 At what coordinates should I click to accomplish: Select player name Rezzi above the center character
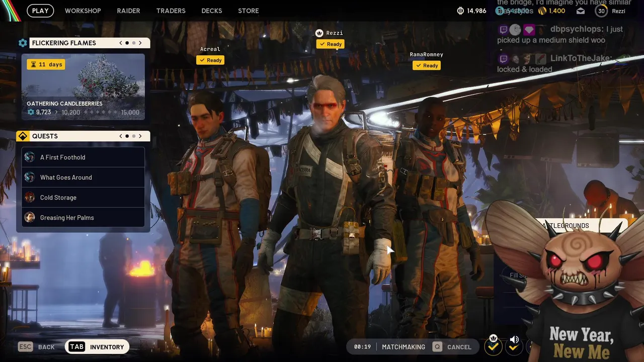tap(335, 33)
